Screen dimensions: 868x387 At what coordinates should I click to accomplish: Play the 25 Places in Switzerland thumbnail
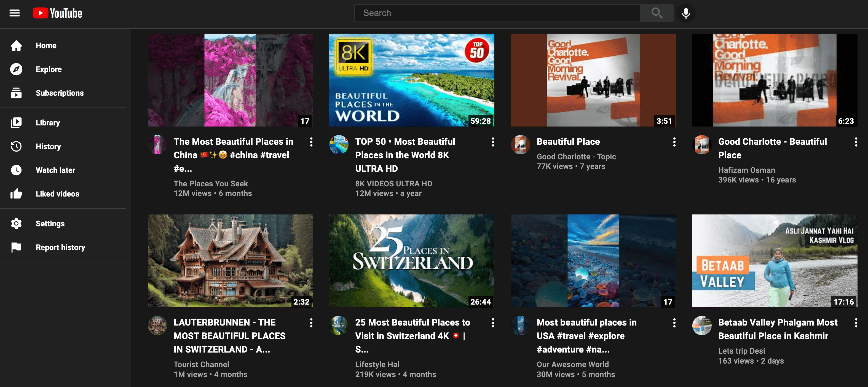(x=411, y=261)
